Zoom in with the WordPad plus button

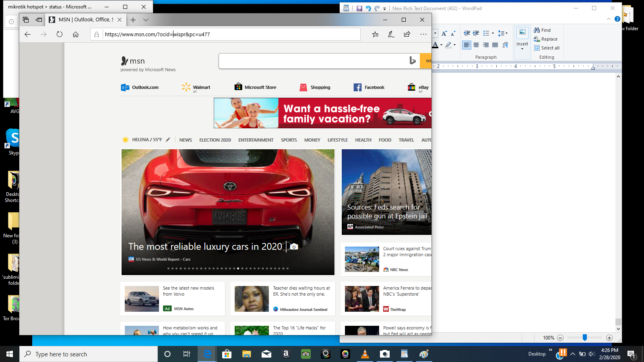609,338
